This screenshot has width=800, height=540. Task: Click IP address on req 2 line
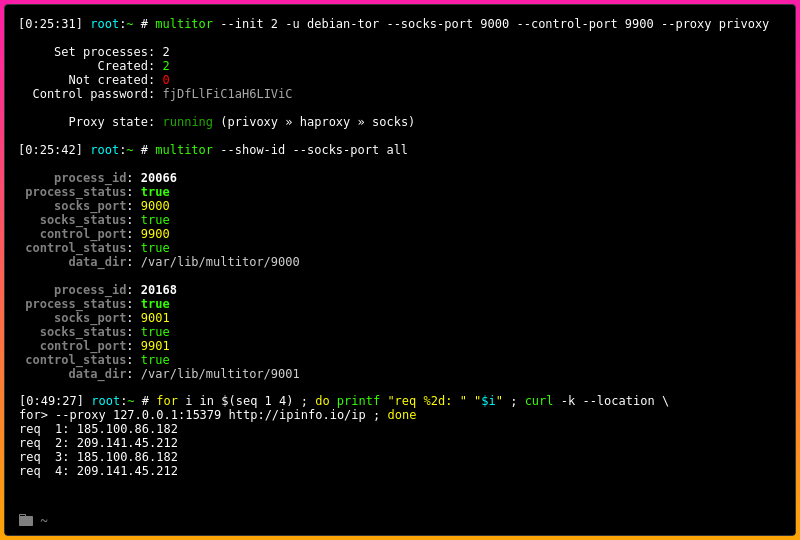127,443
